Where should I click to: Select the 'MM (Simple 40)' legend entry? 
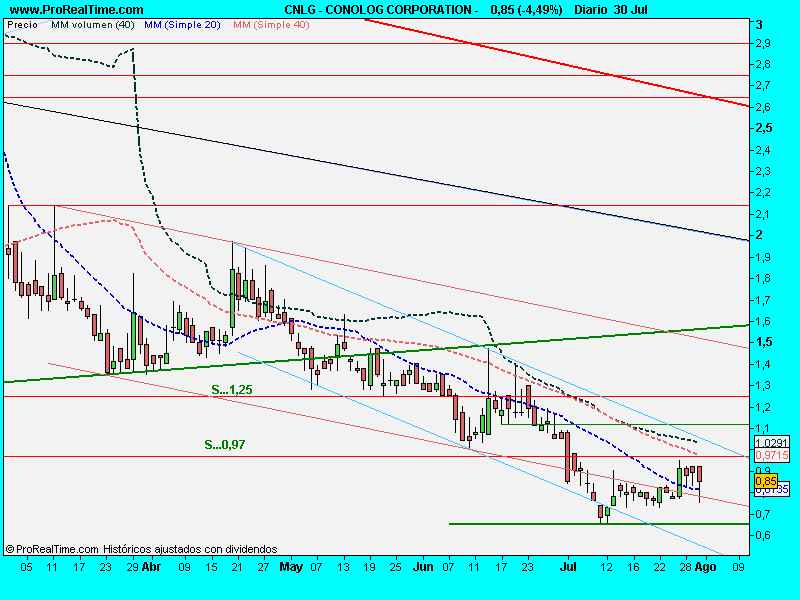tap(271, 24)
